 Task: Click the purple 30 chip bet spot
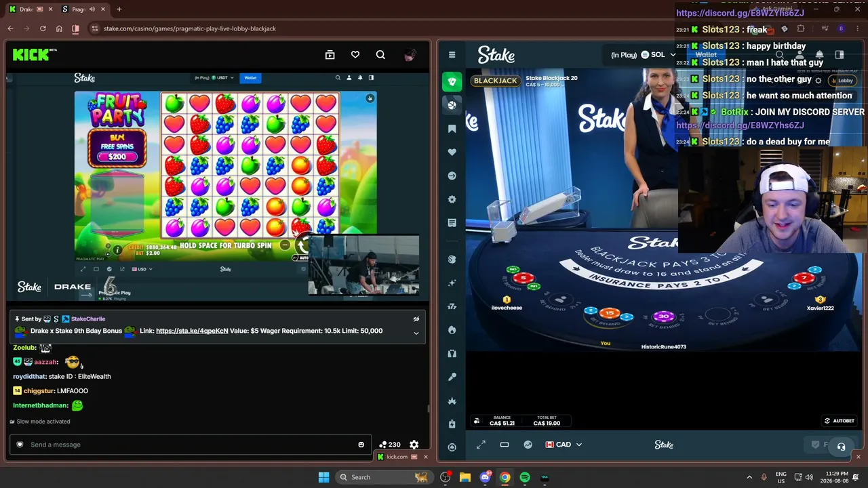point(664,317)
